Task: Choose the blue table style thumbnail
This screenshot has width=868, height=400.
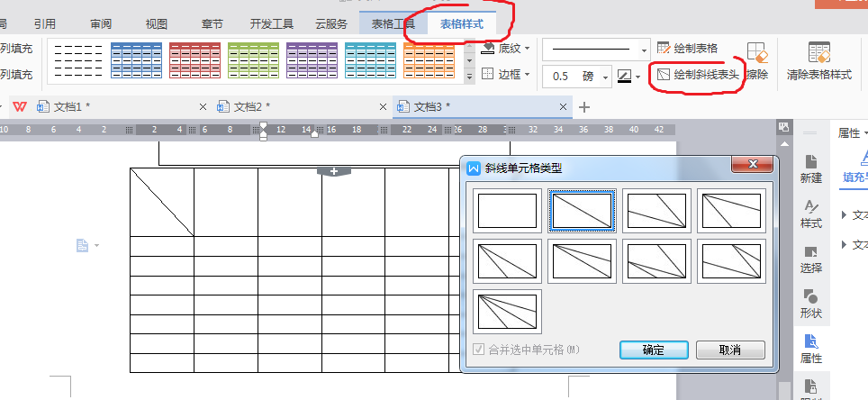Action: 136,60
